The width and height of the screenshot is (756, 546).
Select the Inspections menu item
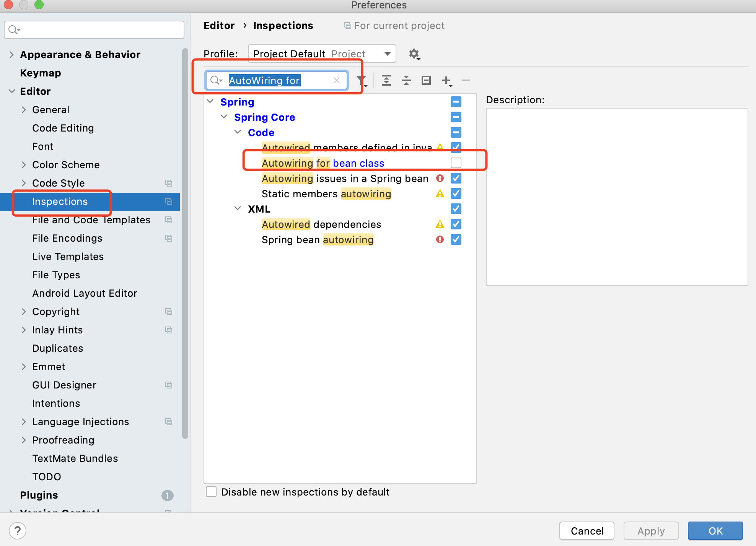(x=60, y=201)
